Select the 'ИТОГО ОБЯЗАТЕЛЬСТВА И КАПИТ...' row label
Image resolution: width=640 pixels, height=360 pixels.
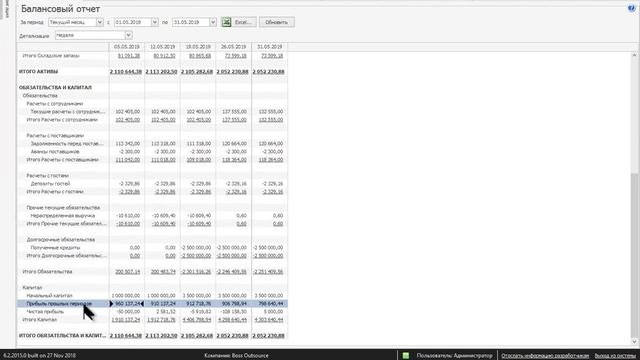(x=62, y=336)
